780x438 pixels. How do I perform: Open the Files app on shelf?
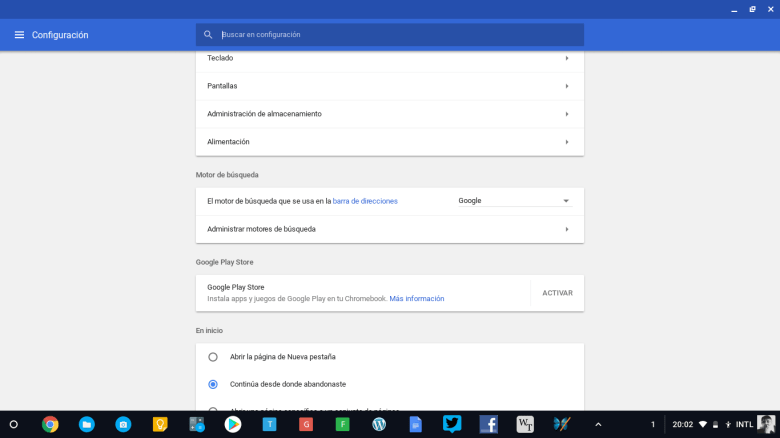pyautogui.click(x=87, y=425)
